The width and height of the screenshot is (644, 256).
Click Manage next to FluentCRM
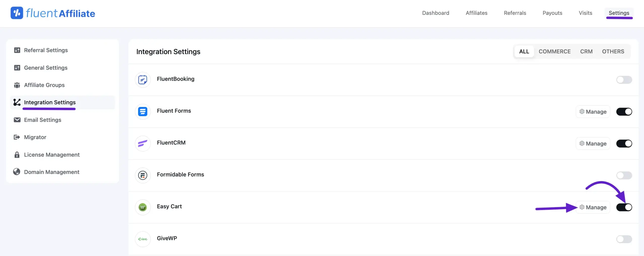[593, 144]
